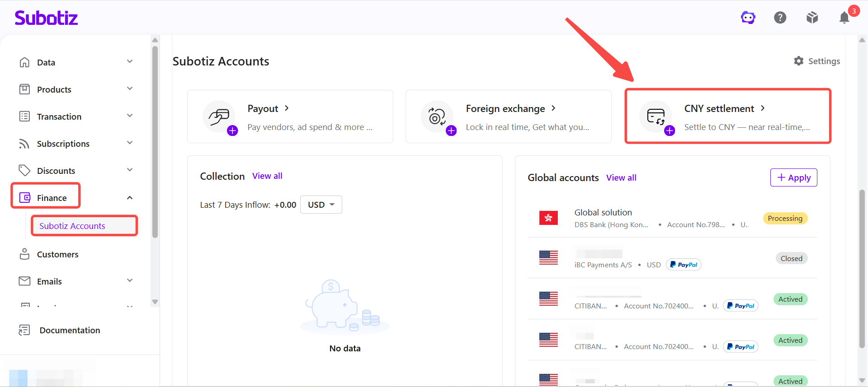The image size is (868, 387).
Task: Expand the Emails menu chevron
Action: tap(130, 280)
